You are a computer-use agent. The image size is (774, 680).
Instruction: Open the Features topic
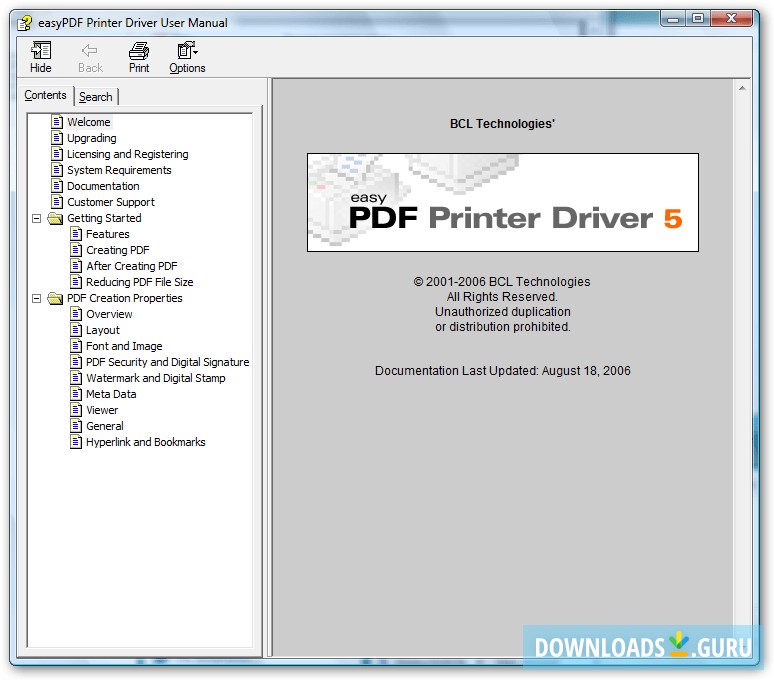[x=108, y=234]
